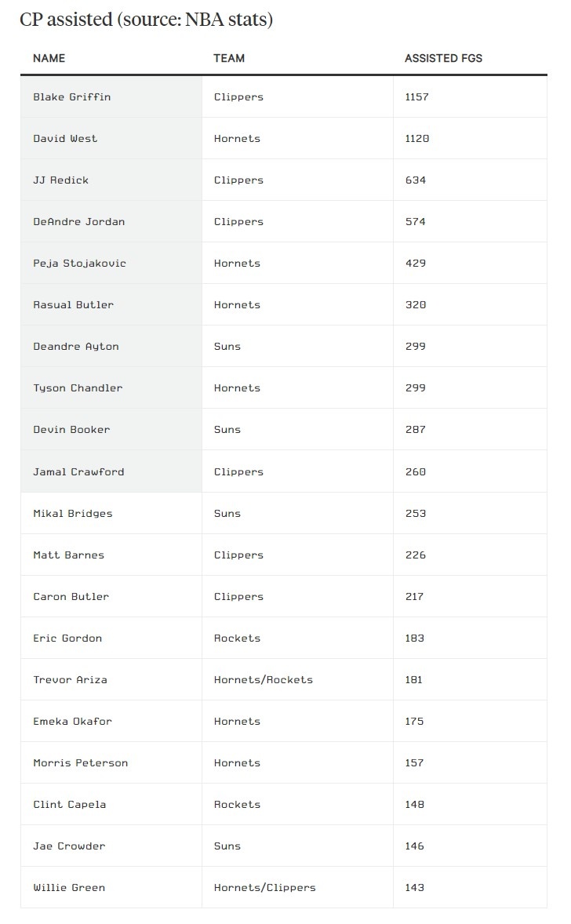Viewport: 571px width, 924px height.
Task: Click the Eric Gordon name cell
Action: [x=111, y=638]
